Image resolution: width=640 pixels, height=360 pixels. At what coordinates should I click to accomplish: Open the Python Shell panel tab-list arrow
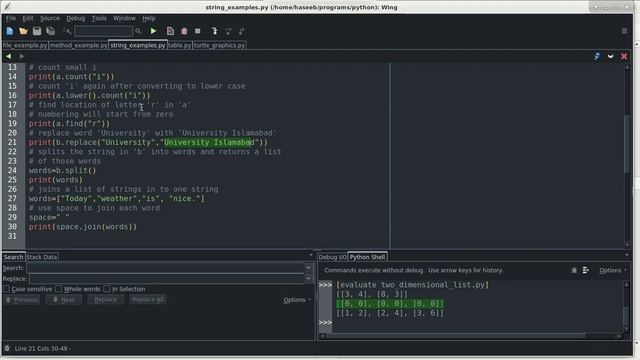pos(627,255)
